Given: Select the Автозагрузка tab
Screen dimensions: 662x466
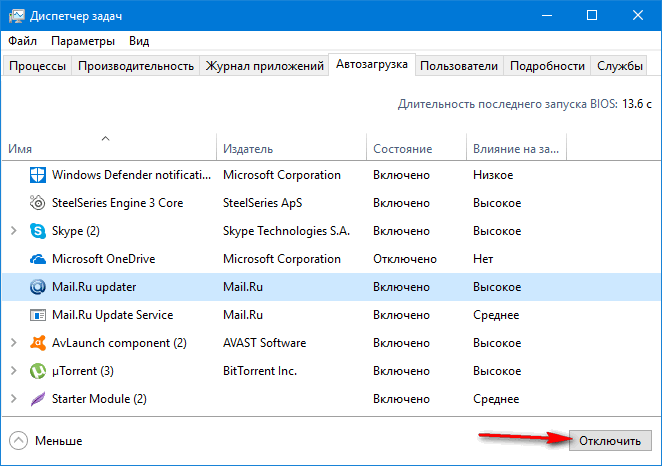Looking at the screenshot, I should point(372,64).
